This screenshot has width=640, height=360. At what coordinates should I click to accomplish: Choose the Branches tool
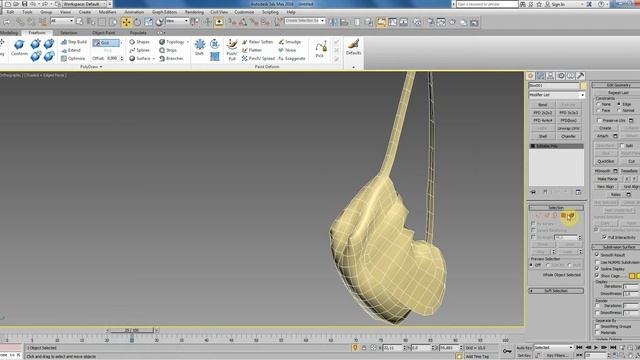[x=171, y=58]
